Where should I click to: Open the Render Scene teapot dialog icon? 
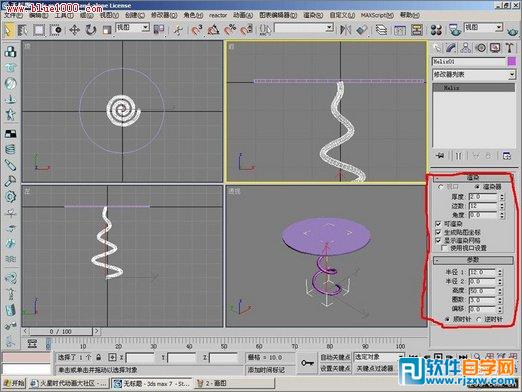click(x=455, y=30)
